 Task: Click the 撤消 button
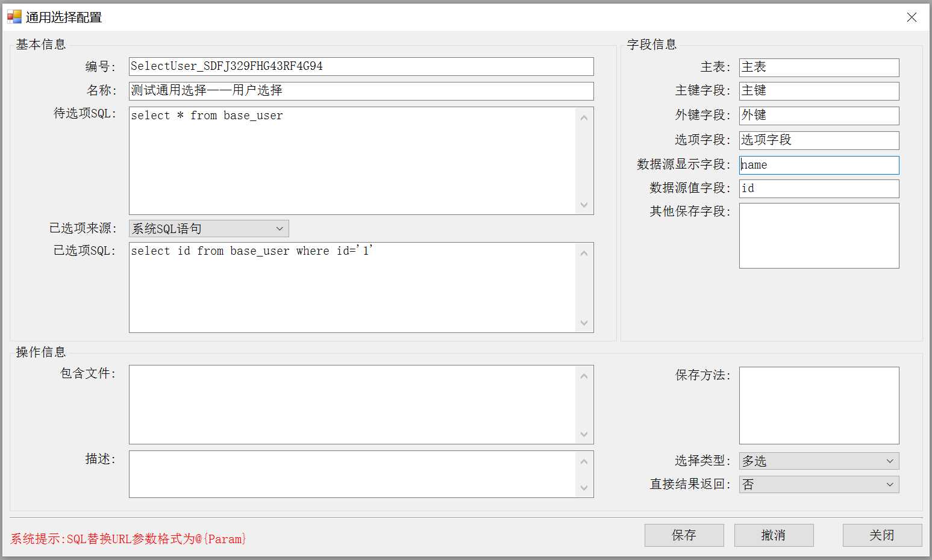click(774, 535)
